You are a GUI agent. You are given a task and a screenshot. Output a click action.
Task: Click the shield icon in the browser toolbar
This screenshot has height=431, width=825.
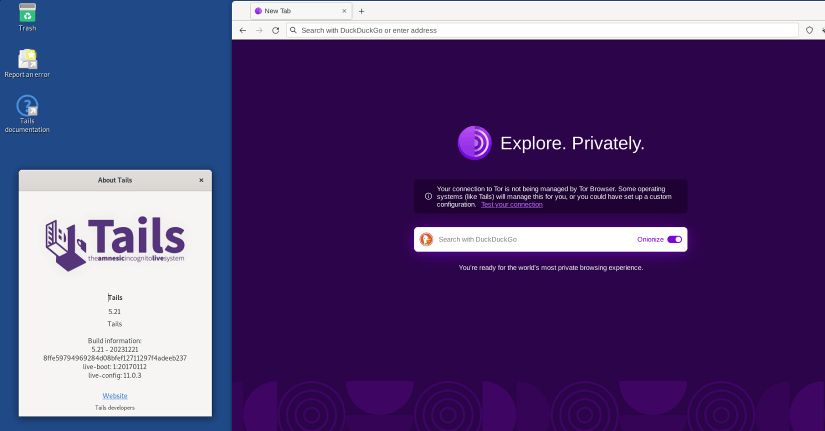click(809, 31)
